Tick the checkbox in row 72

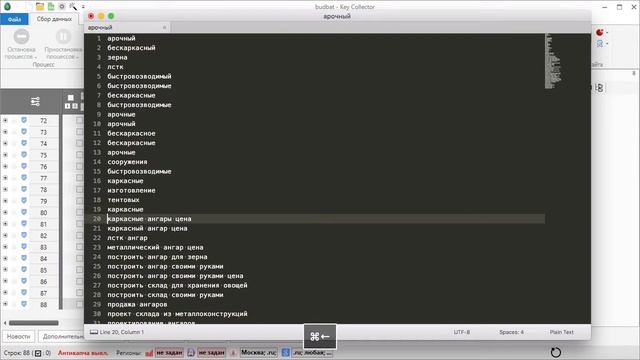tap(79, 120)
